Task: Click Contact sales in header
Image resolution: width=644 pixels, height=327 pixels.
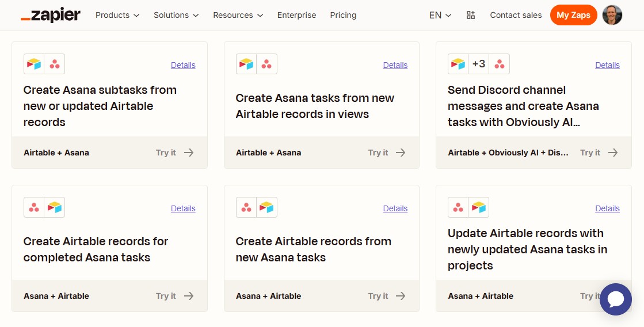Action: click(x=516, y=15)
